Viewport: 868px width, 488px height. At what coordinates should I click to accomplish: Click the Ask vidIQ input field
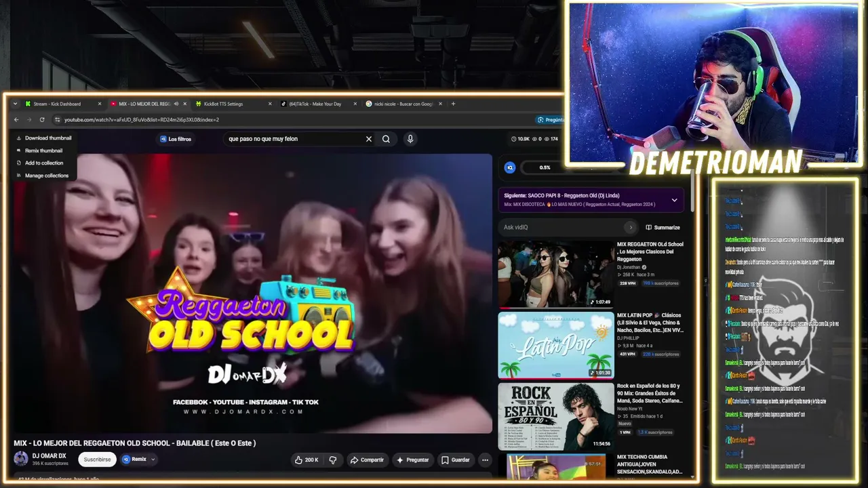tap(565, 228)
